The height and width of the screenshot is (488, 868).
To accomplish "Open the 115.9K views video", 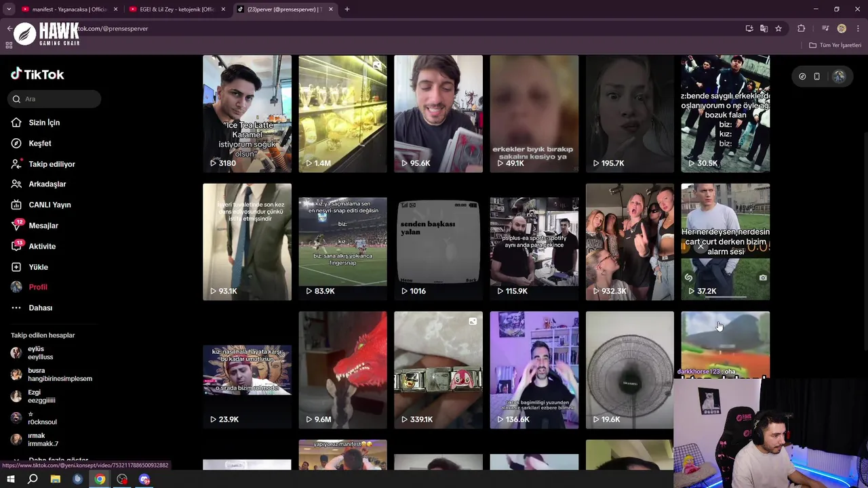I will pyautogui.click(x=534, y=242).
